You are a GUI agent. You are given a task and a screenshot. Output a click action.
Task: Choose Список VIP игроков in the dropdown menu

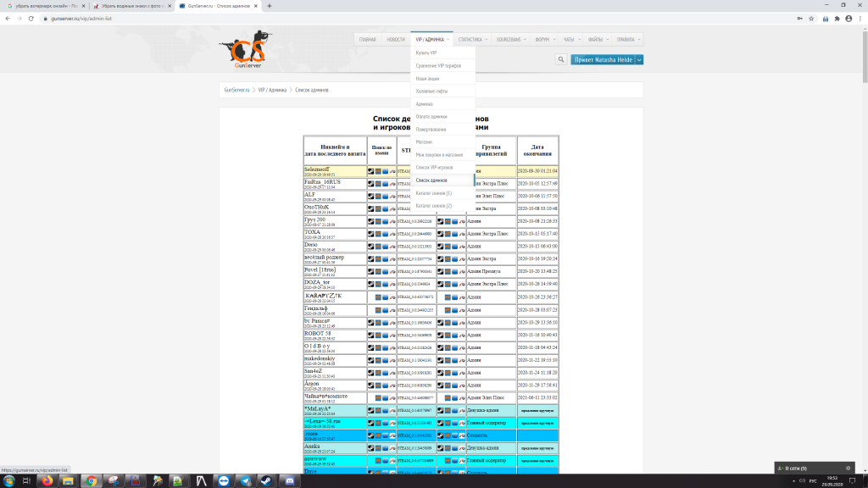[434, 167]
